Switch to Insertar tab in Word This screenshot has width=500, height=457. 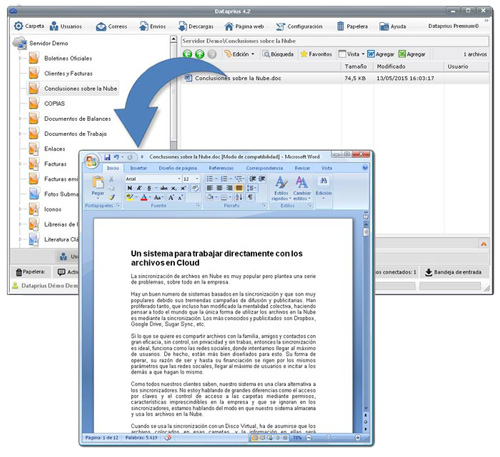[x=138, y=168]
